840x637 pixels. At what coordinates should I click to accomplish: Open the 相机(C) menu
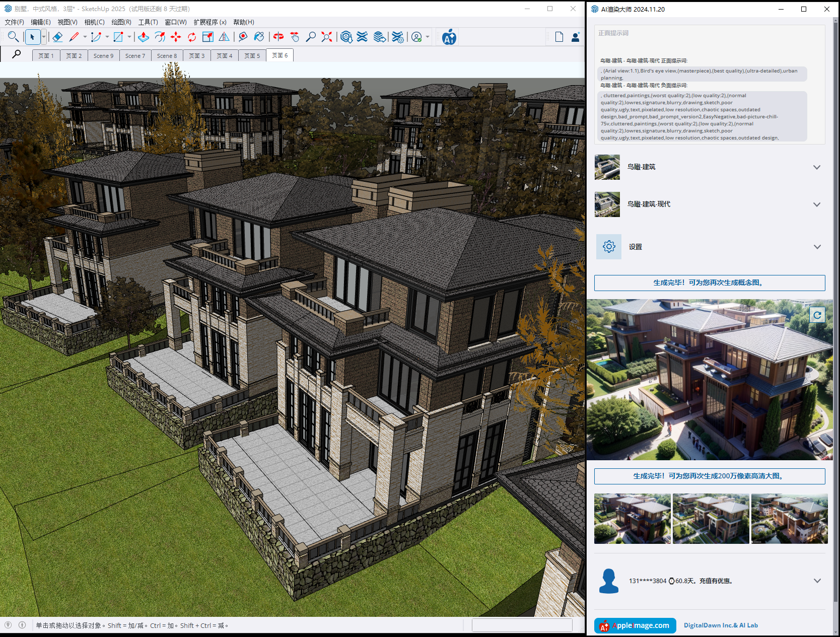tap(94, 22)
